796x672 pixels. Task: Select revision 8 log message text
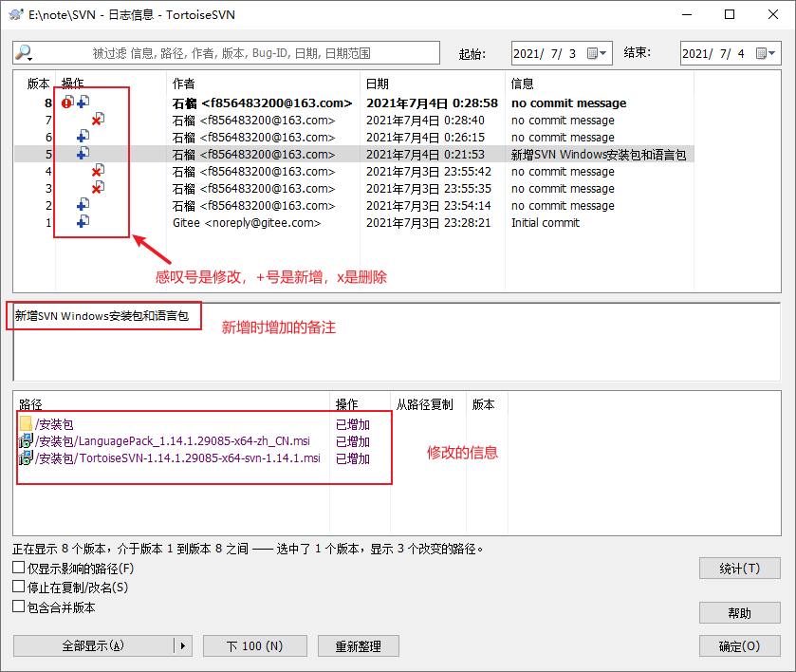pos(568,103)
